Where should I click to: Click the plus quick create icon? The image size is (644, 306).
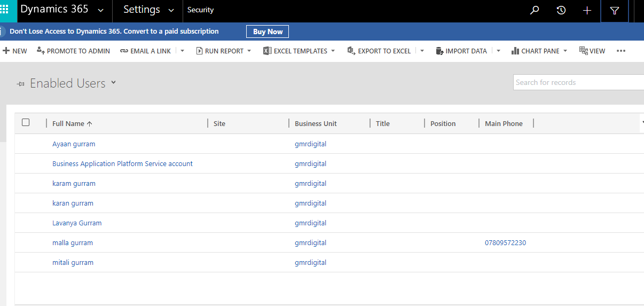(x=587, y=11)
